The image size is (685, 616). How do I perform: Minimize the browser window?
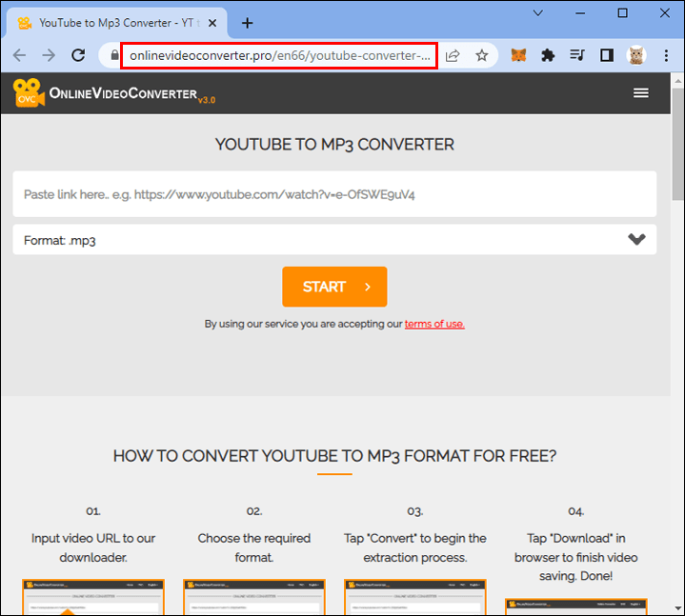tap(580, 13)
